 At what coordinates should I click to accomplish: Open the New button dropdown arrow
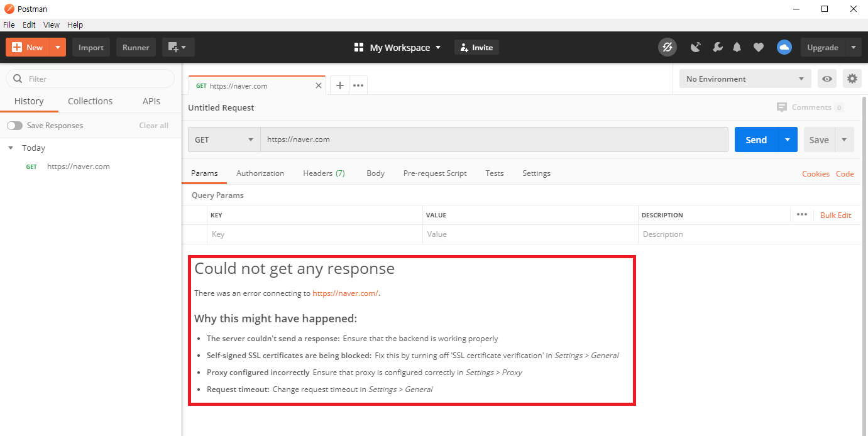(x=58, y=47)
